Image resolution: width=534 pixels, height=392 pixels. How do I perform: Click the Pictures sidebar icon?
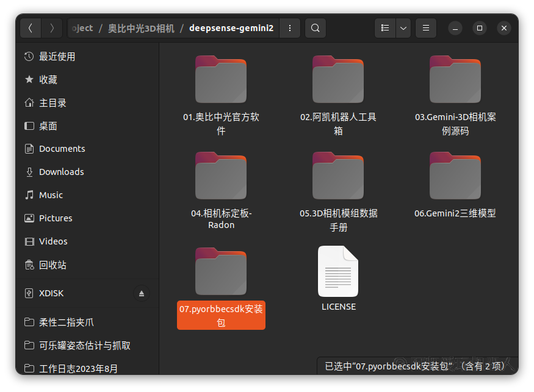tap(29, 218)
